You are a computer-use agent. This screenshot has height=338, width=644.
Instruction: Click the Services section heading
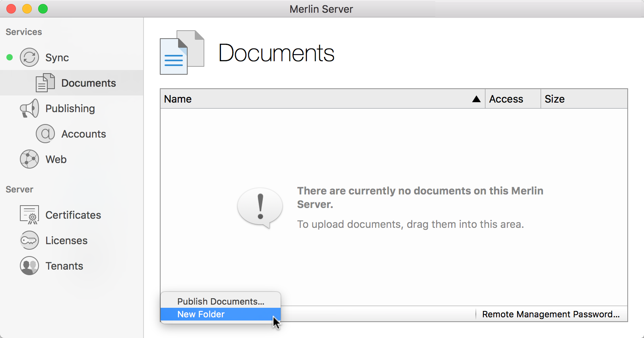(24, 32)
